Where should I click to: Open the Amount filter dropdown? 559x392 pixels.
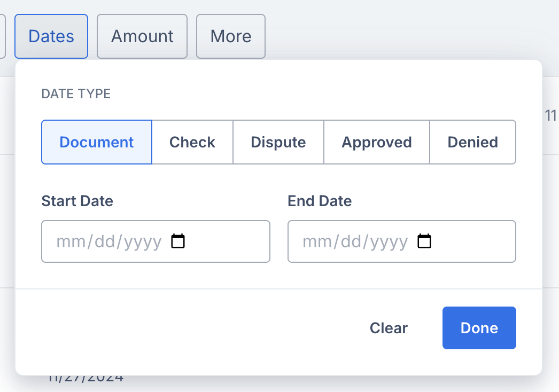tap(142, 36)
